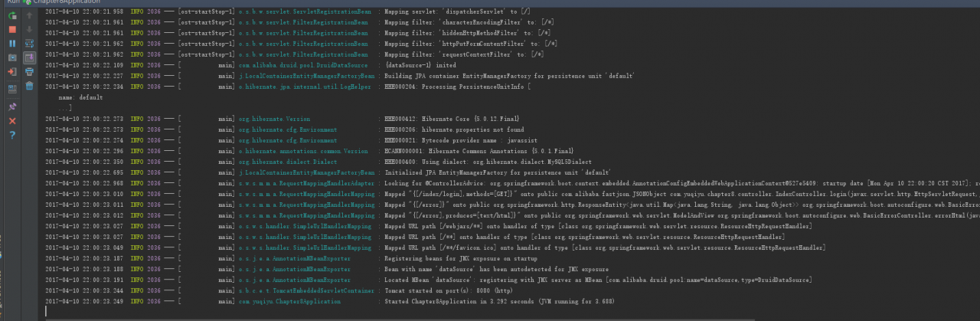Go up the stack trace (up arrow)

pos(29,15)
